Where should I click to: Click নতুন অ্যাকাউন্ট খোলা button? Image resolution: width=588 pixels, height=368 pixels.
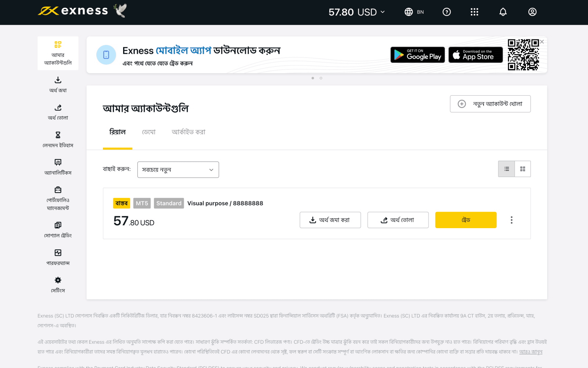coord(490,104)
